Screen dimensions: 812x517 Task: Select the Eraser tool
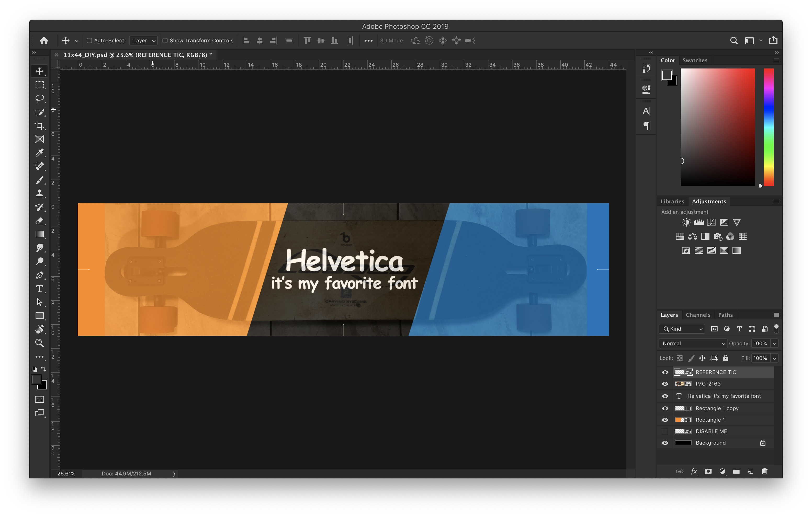coord(40,221)
